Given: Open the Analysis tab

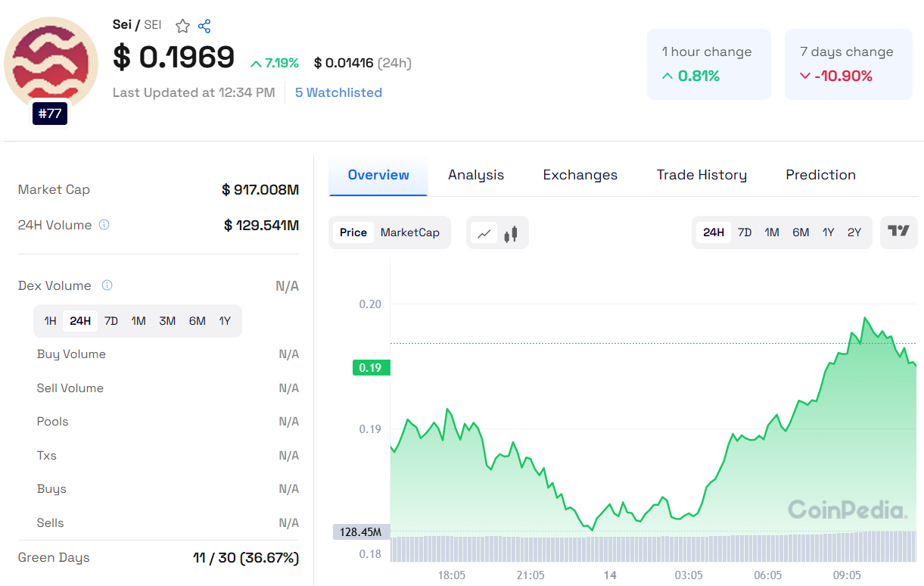Looking at the screenshot, I should (x=476, y=175).
